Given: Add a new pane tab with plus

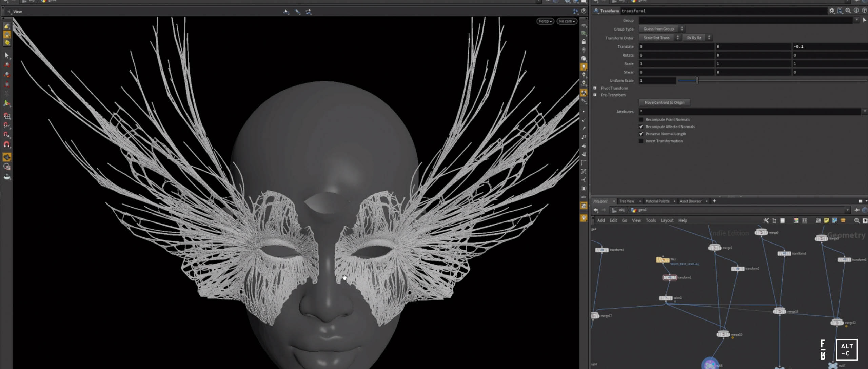Looking at the screenshot, I should click(x=714, y=201).
